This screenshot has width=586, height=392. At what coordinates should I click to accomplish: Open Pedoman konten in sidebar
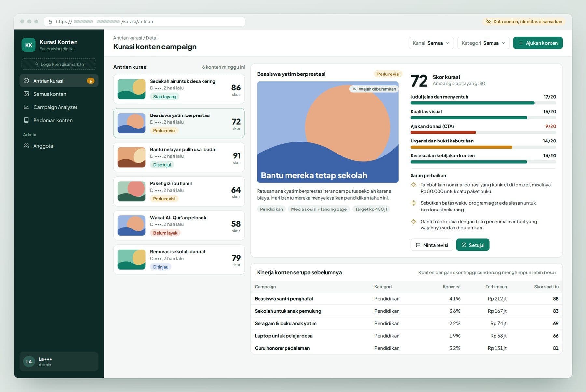[x=59, y=120]
